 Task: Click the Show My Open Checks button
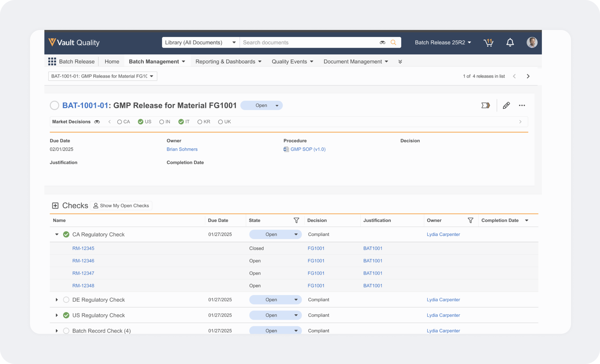[x=121, y=206]
